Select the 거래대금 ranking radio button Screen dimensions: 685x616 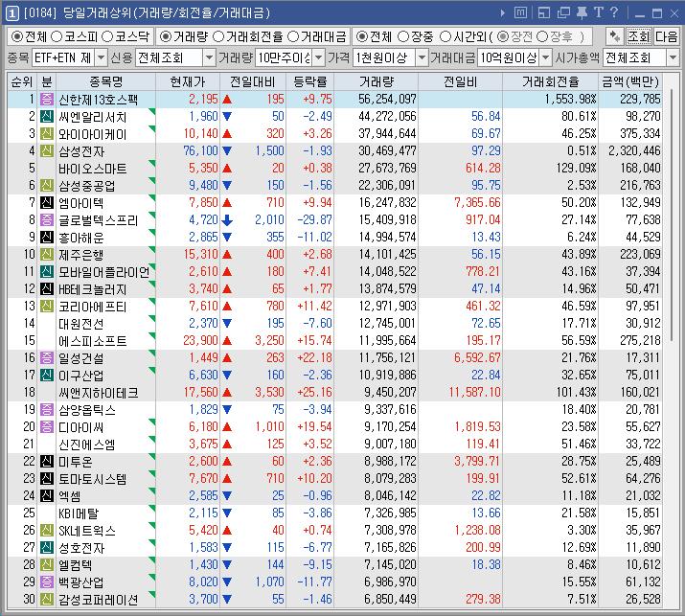point(293,36)
